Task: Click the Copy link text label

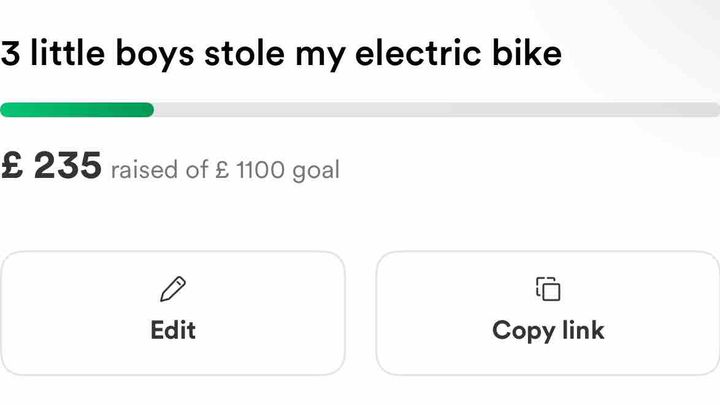Action: pyautogui.click(x=548, y=331)
